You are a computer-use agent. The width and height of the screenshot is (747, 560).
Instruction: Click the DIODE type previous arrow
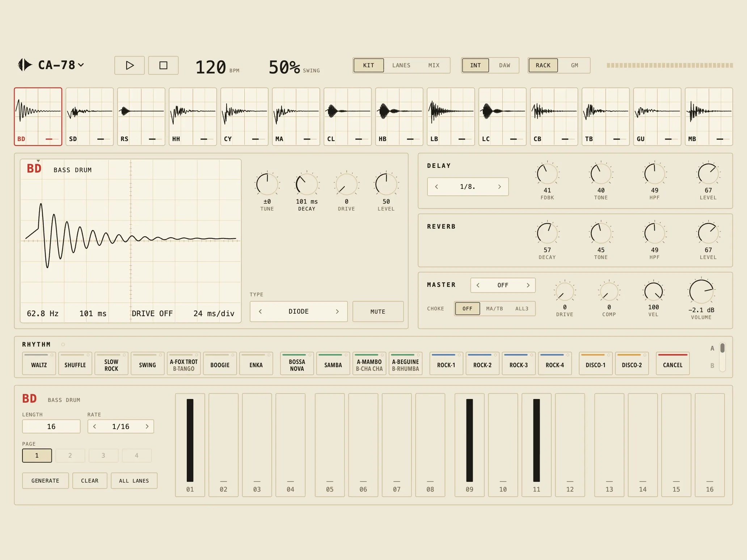tap(260, 311)
